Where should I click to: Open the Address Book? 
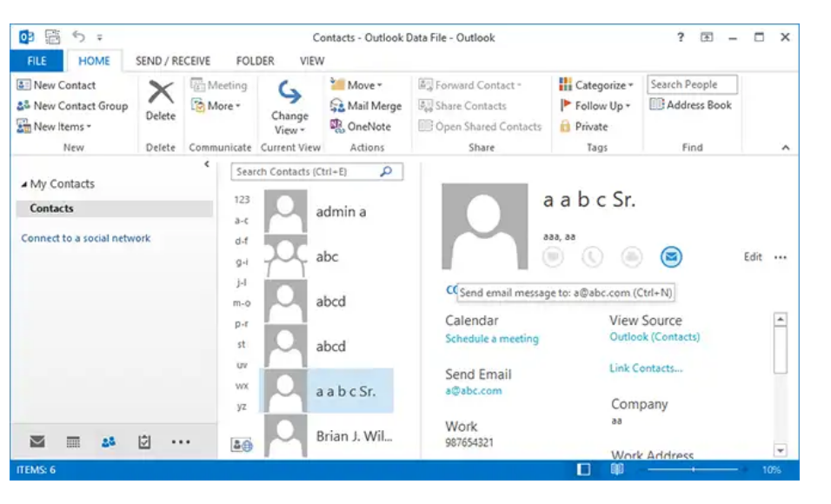tap(690, 105)
